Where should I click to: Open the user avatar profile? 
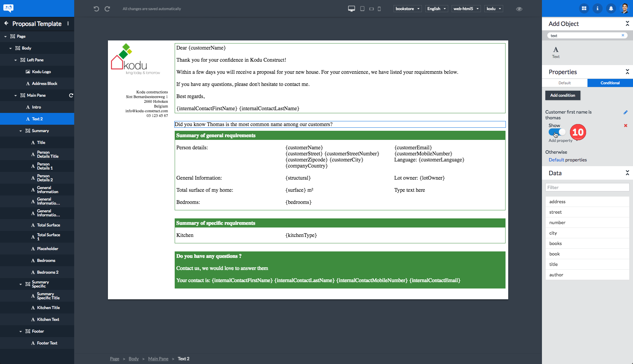coord(625,8)
